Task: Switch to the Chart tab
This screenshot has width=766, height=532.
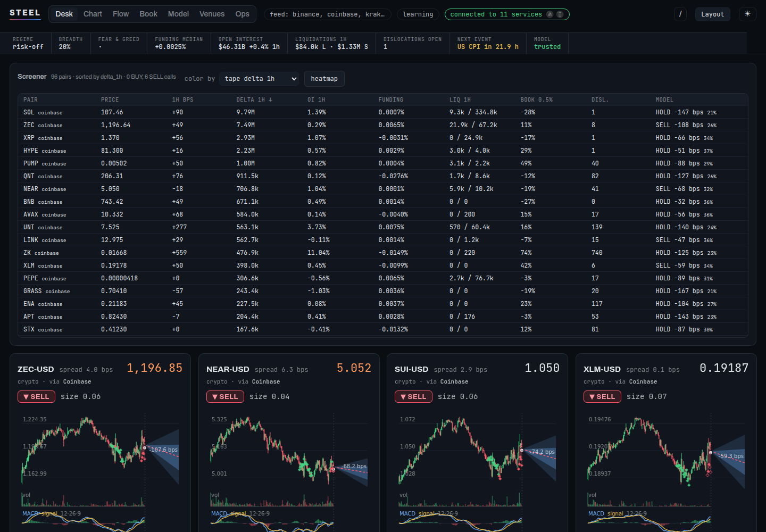Action: tap(93, 14)
